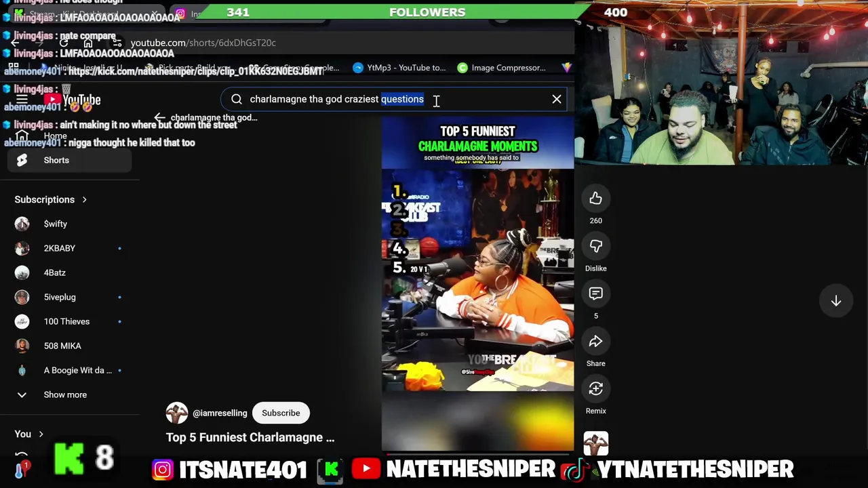Remix this short video
Image resolution: width=868 pixels, height=488 pixels.
coord(595,389)
